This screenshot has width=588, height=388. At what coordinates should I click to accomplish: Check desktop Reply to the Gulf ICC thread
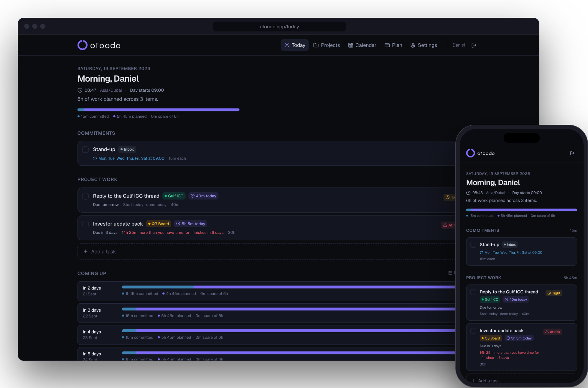click(85, 196)
